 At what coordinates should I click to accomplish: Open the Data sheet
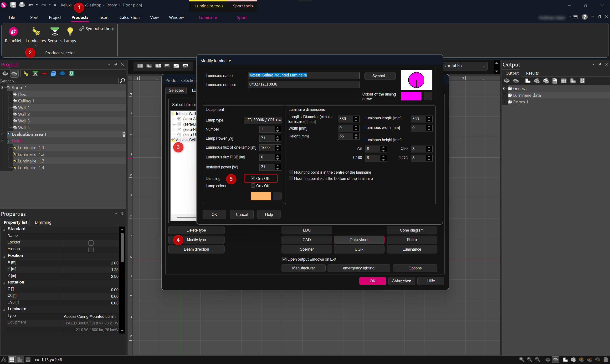pos(359,240)
